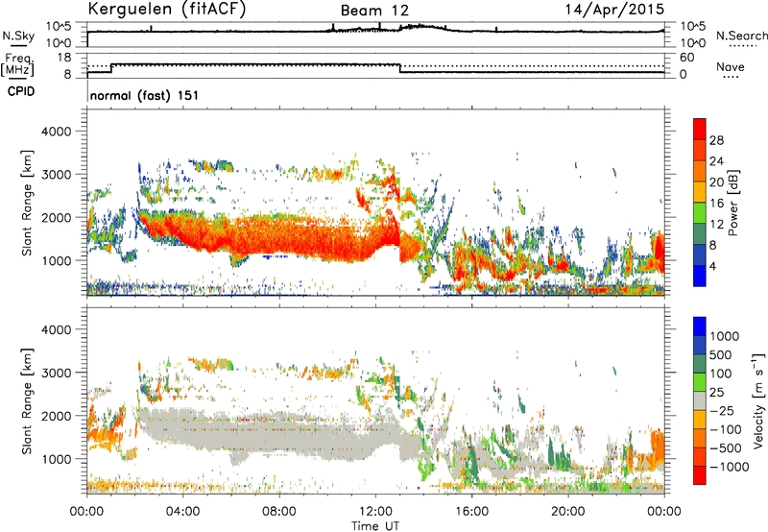Viewport: 768px width, 532px height.
Task: Click the Nave legend label
Action: [731, 67]
